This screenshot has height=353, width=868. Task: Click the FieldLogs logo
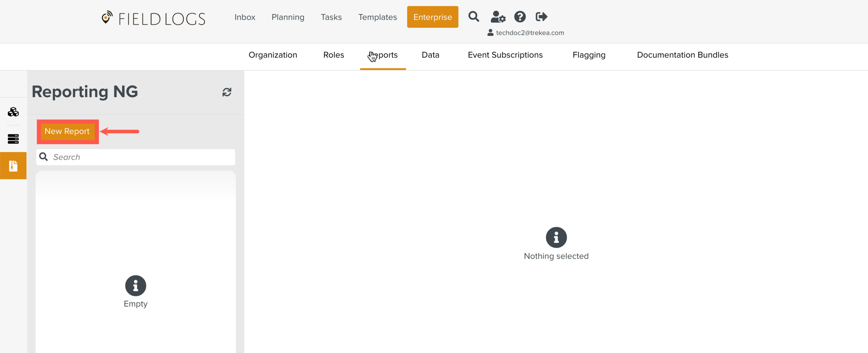pos(153,18)
